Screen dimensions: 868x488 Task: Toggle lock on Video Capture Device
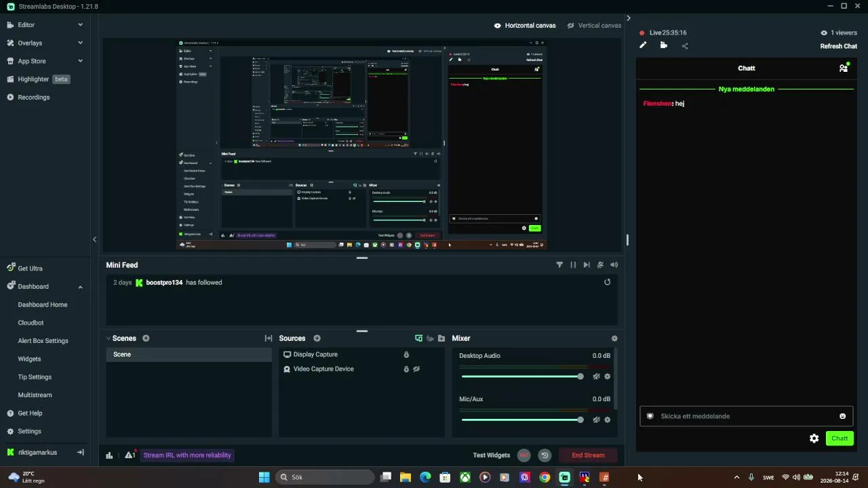(406, 369)
